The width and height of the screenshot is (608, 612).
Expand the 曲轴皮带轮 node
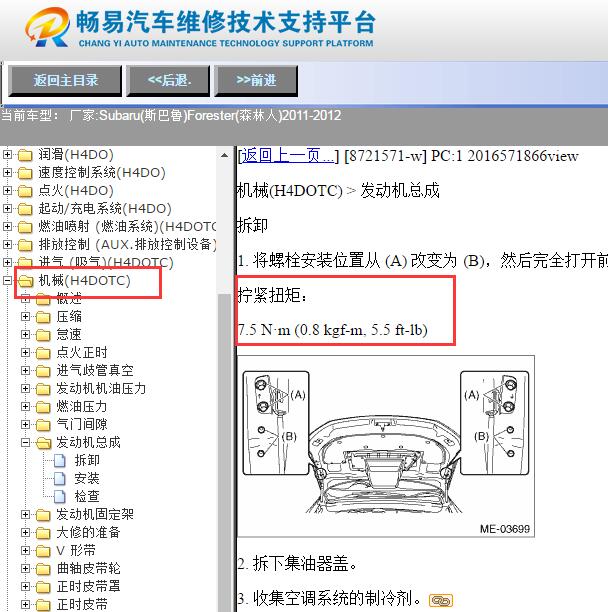25,568
